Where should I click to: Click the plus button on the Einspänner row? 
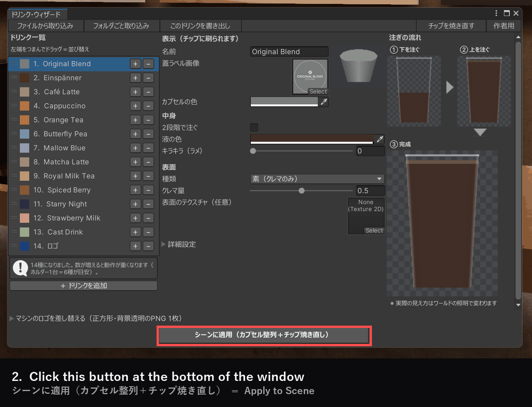click(135, 78)
